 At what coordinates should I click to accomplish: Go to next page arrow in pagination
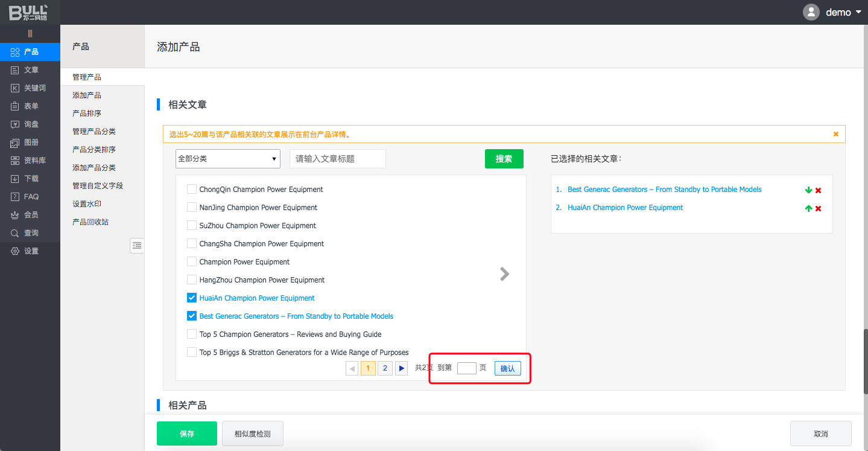(401, 368)
